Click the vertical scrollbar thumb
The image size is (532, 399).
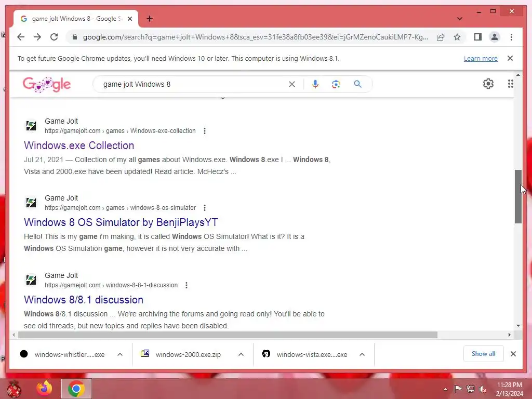(518, 196)
